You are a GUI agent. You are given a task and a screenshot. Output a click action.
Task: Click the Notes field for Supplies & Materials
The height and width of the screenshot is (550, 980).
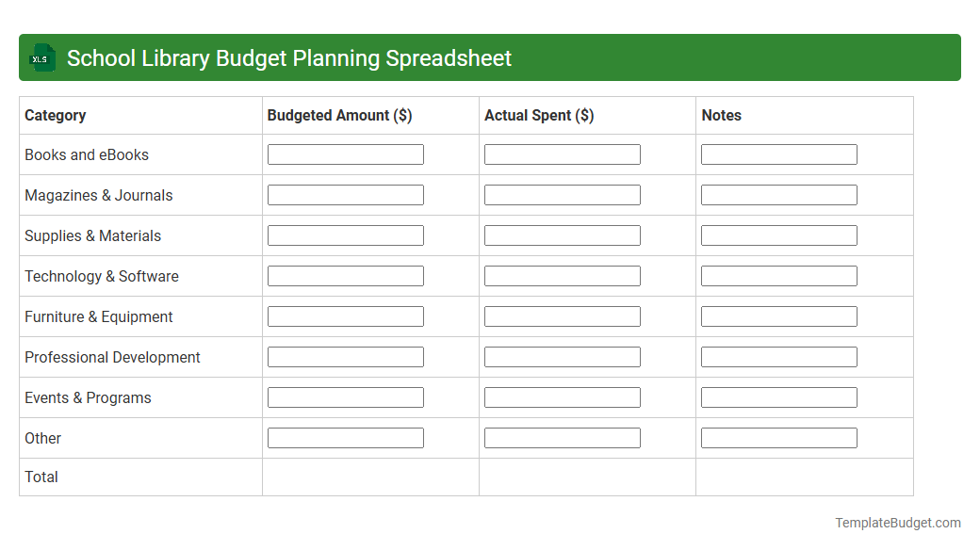click(778, 235)
